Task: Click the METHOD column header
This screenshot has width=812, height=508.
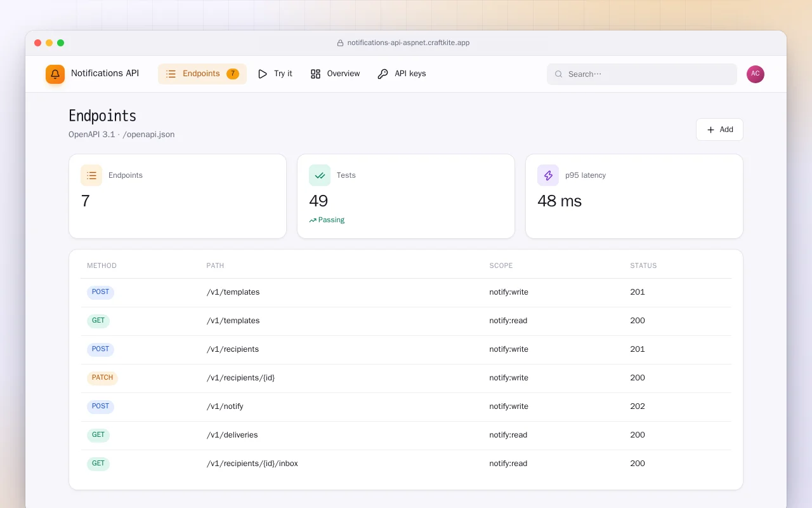Action: coord(101,265)
